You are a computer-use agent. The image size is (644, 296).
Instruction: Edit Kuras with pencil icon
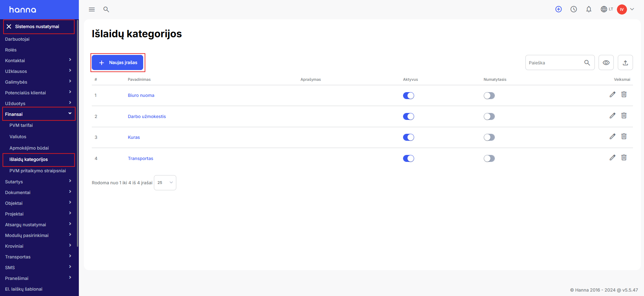pyautogui.click(x=612, y=136)
